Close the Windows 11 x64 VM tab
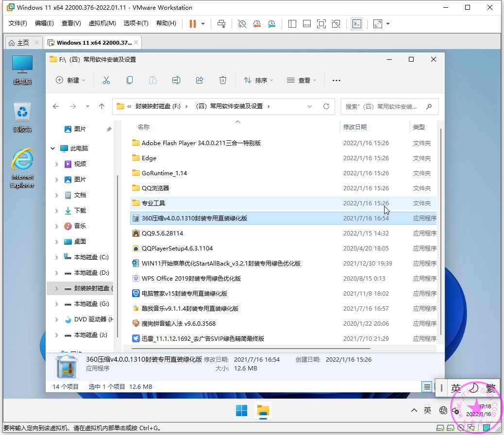Viewport: 504px width, 435px height. (x=136, y=42)
